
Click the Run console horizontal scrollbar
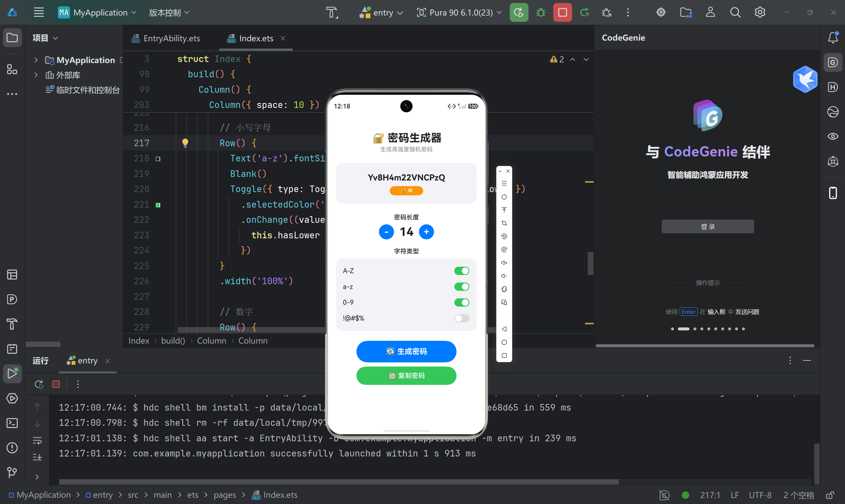point(339,482)
